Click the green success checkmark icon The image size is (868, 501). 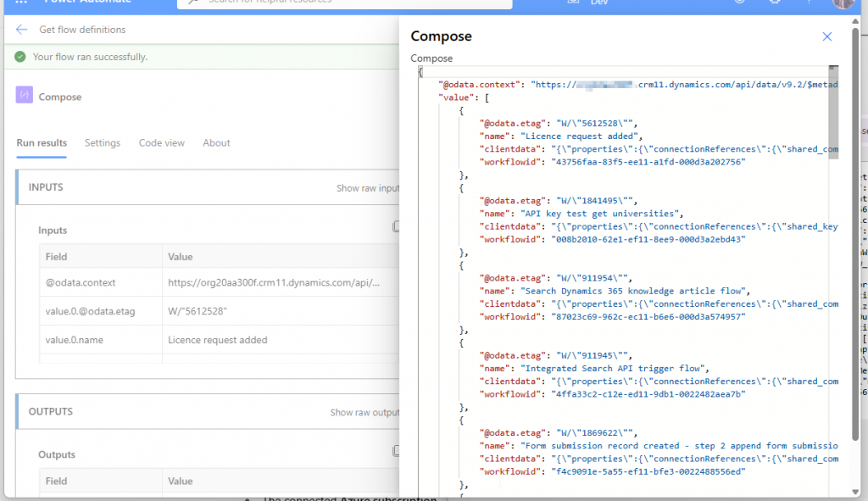coord(20,57)
